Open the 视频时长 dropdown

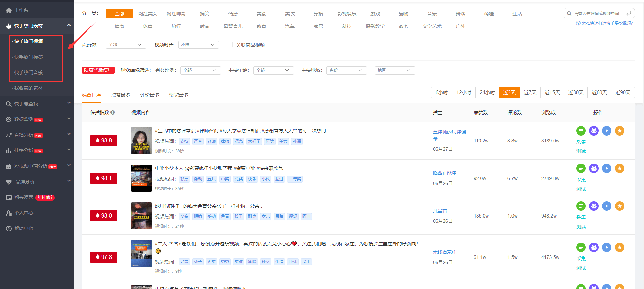coord(198,45)
